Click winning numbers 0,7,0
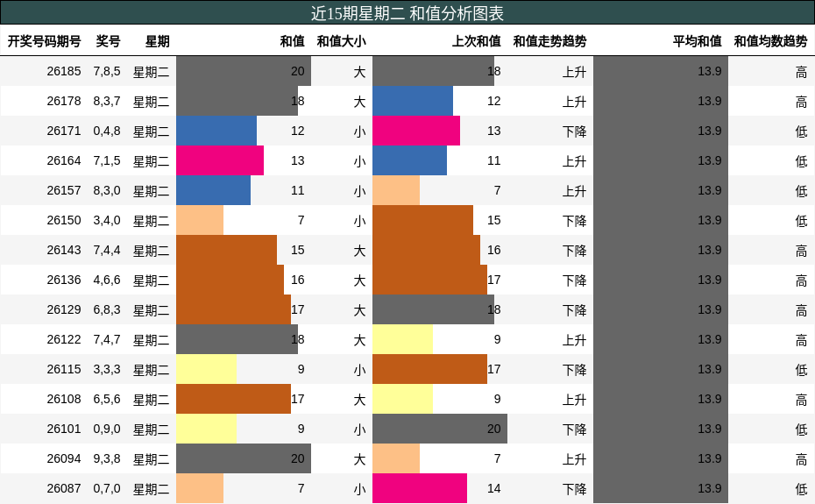 [107, 488]
